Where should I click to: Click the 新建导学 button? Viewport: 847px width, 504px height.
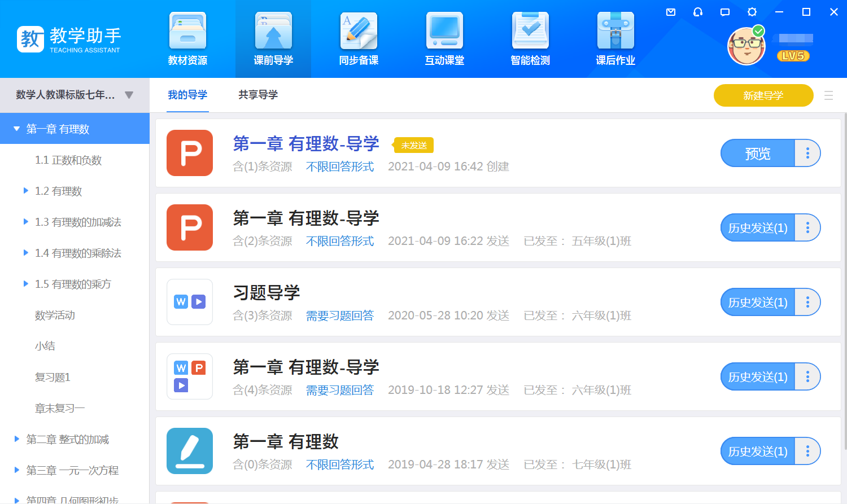click(x=763, y=95)
